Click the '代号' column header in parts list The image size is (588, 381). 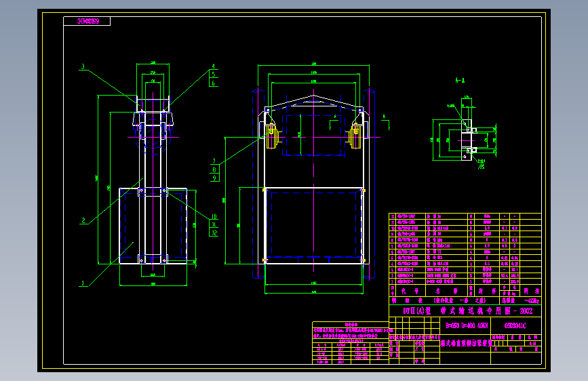pyautogui.click(x=410, y=291)
